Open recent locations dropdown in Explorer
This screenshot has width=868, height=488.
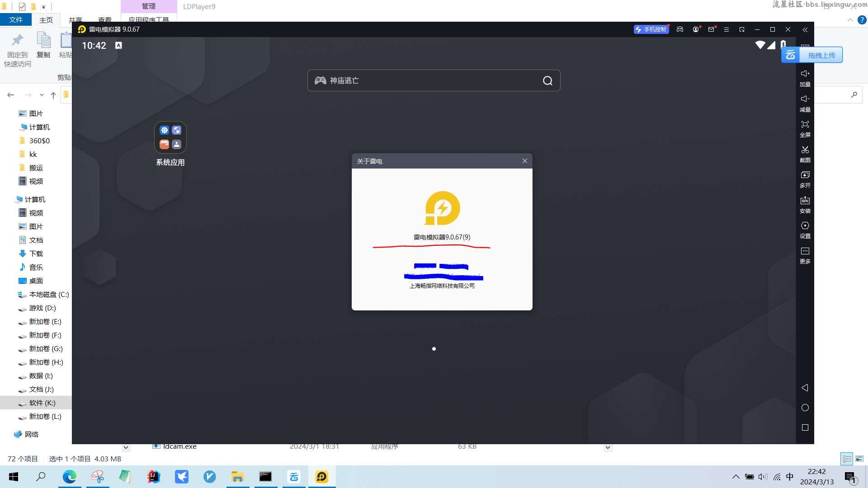point(42,95)
